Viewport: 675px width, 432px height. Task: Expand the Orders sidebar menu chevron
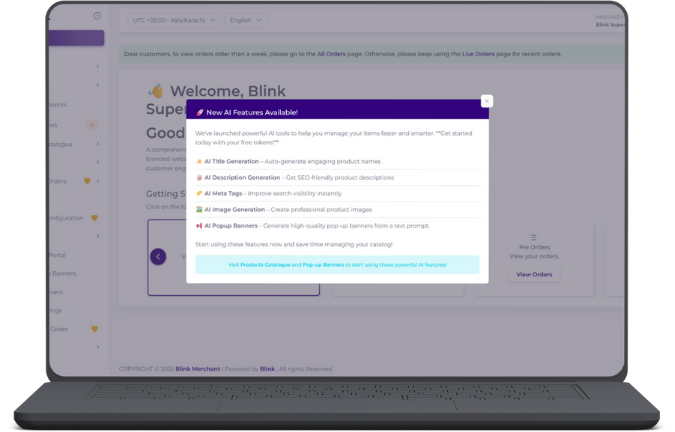tap(98, 181)
